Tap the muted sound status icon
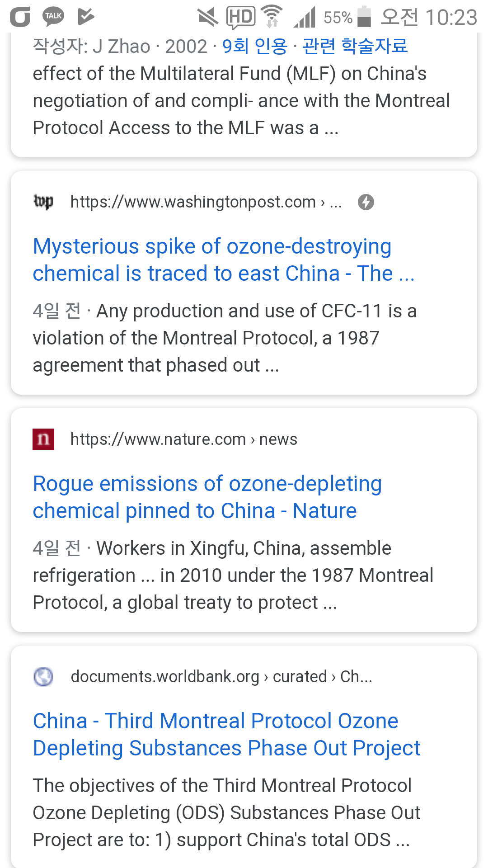The image size is (488, 868). pyautogui.click(x=207, y=17)
